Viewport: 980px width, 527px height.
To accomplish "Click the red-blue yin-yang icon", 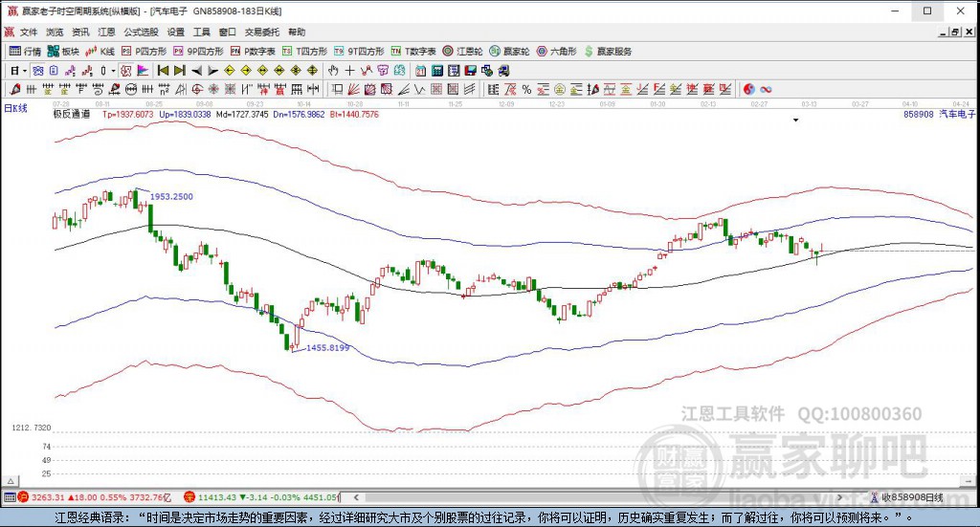I will 748,89.
